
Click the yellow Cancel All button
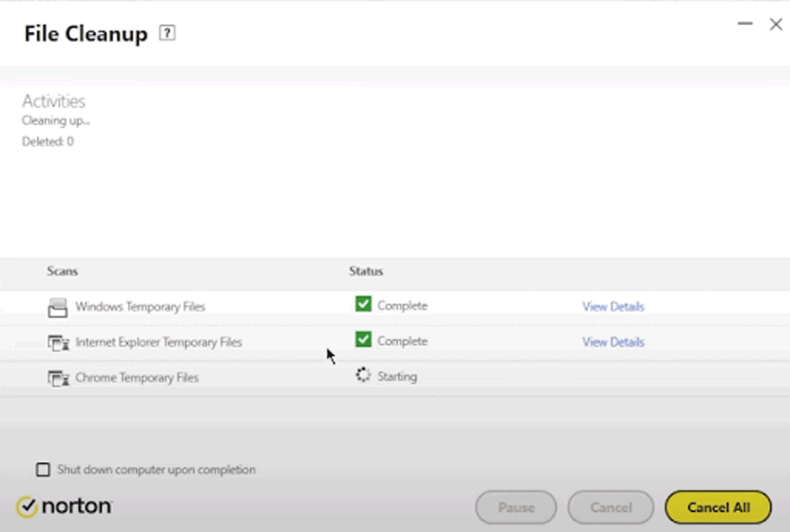718,507
